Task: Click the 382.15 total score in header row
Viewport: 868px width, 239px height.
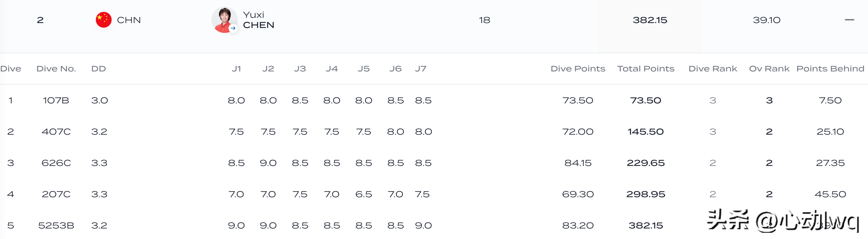Action: pyautogui.click(x=650, y=20)
